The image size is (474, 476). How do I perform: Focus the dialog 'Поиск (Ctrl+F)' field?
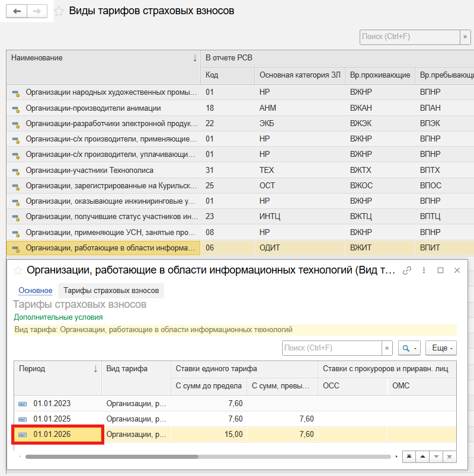331,348
